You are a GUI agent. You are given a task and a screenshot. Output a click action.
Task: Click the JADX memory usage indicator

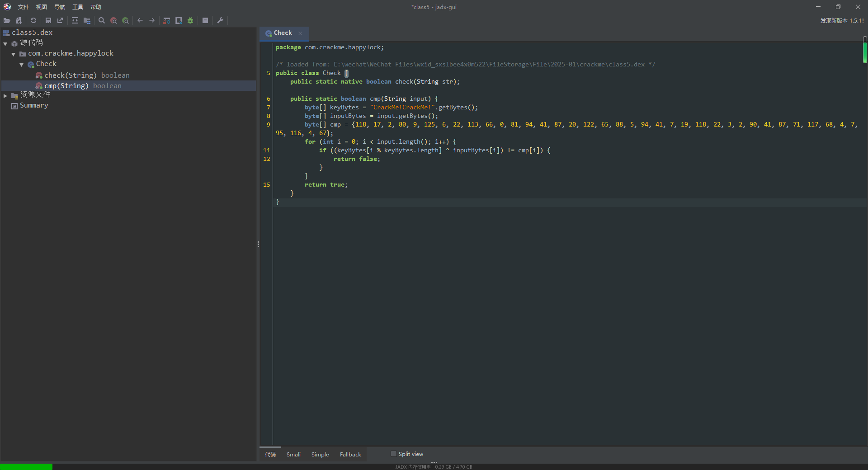click(434, 467)
